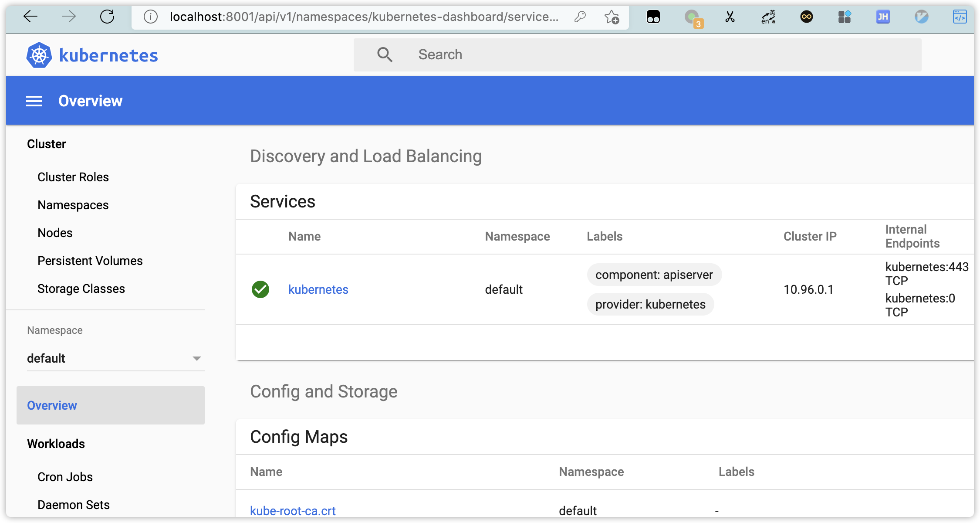Viewport: 980px width, 523px height.
Task: Go back with browser back arrow
Action: pyautogui.click(x=30, y=17)
